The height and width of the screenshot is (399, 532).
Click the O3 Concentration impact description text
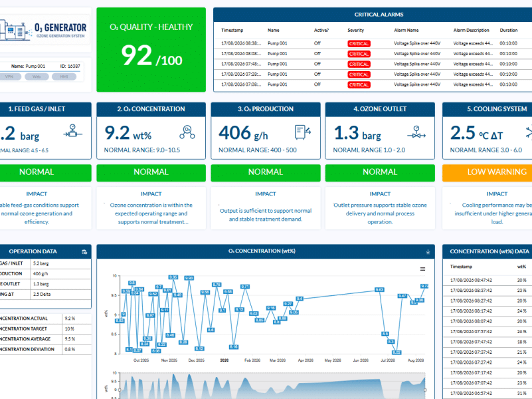151,213
